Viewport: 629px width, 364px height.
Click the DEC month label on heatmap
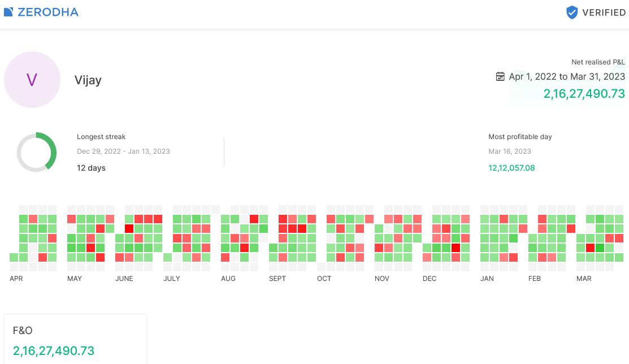pyautogui.click(x=430, y=279)
